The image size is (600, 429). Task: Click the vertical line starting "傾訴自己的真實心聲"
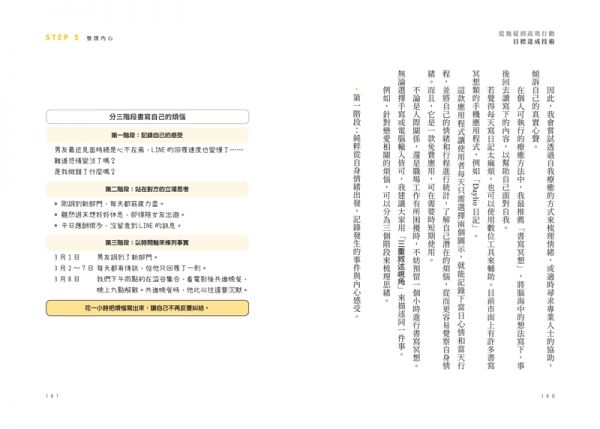536,111
